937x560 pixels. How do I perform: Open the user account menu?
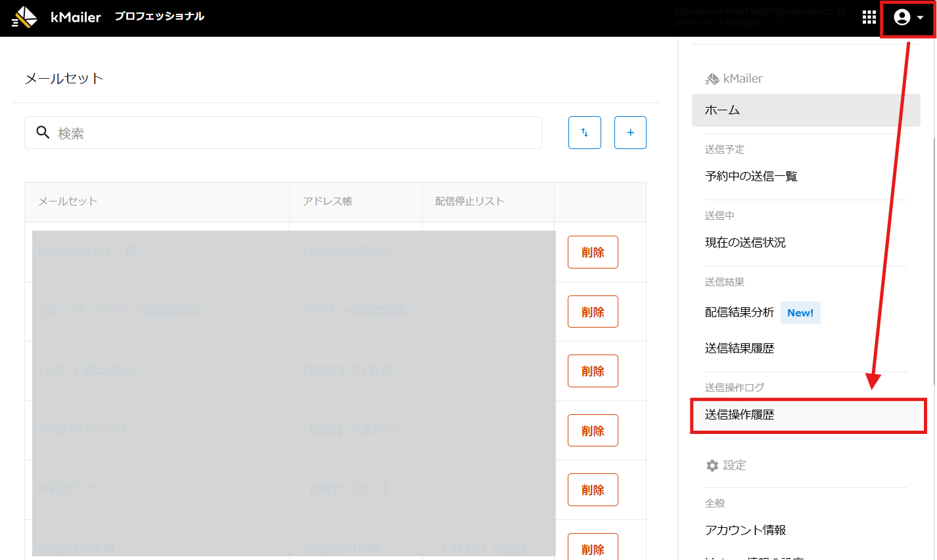pos(907,18)
